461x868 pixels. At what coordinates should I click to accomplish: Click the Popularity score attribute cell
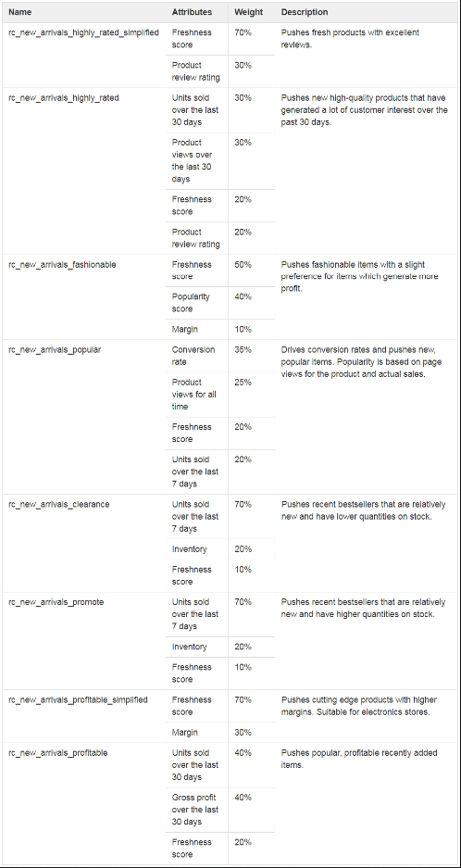[196, 303]
